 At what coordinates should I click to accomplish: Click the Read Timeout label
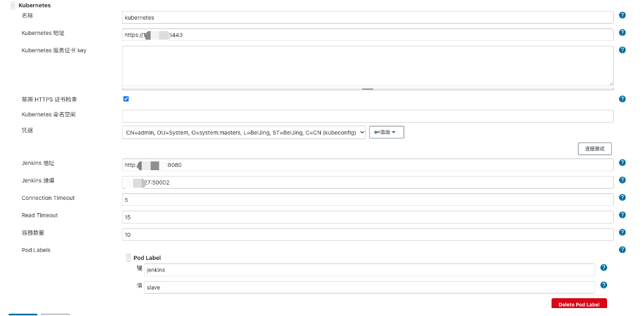40,215
